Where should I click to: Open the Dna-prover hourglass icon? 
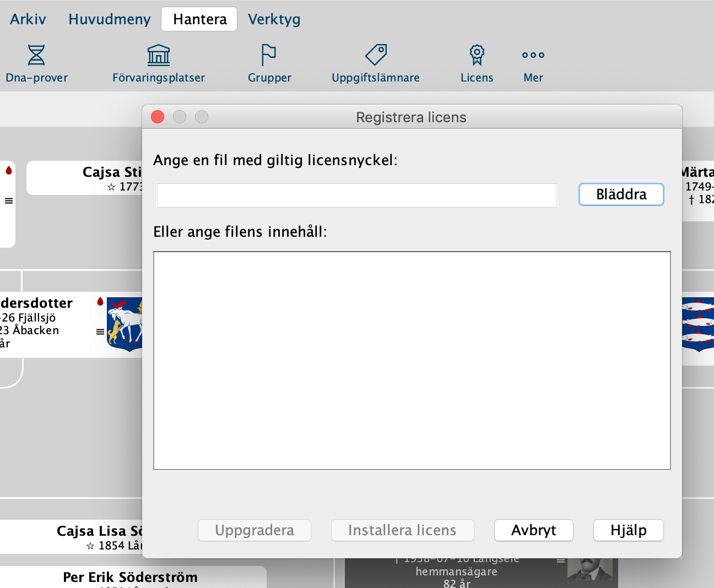[x=36, y=55]
